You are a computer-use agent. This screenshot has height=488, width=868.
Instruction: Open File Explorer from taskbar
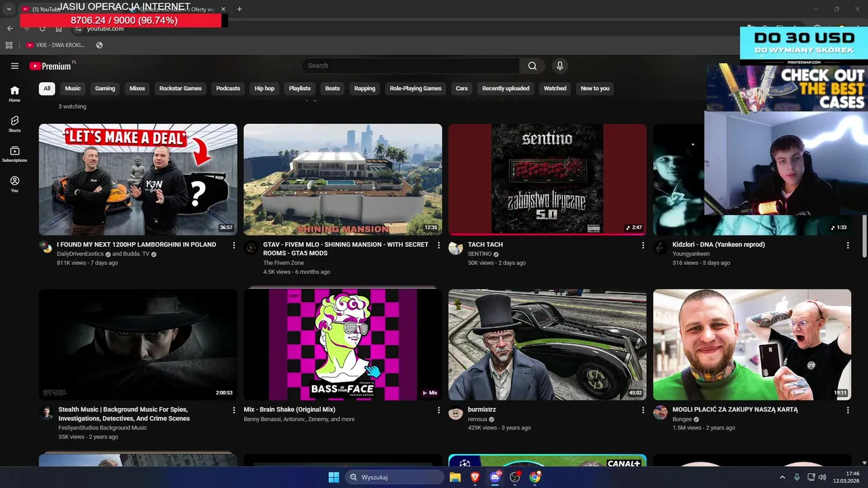pos(455,477)
